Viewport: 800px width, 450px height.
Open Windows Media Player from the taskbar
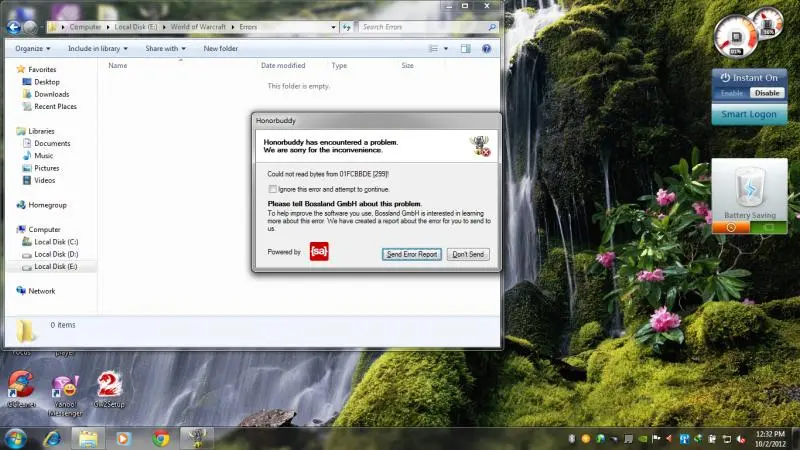click(x=124, y=438)
